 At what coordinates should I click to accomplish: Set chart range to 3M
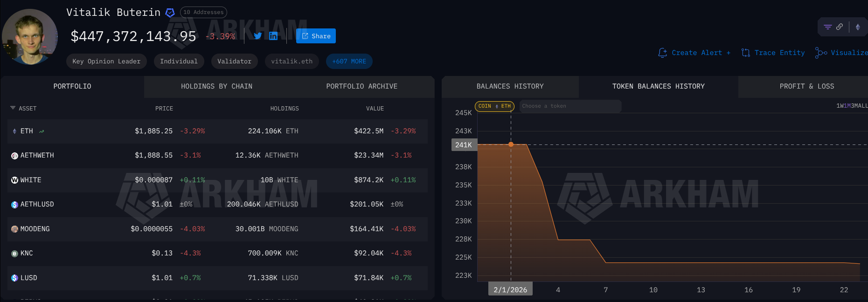854,106
